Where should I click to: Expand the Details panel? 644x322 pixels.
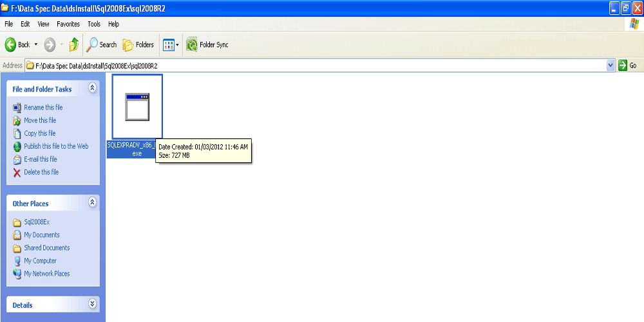pos(92,303)
